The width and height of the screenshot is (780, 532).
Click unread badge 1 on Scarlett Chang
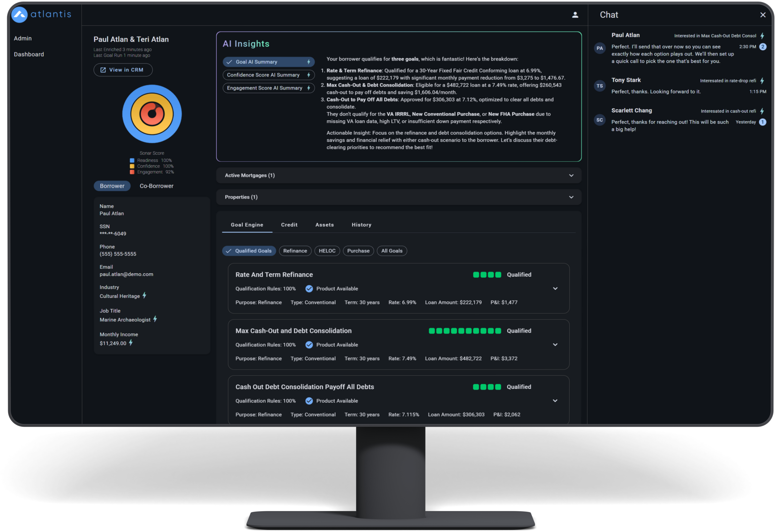762,122
